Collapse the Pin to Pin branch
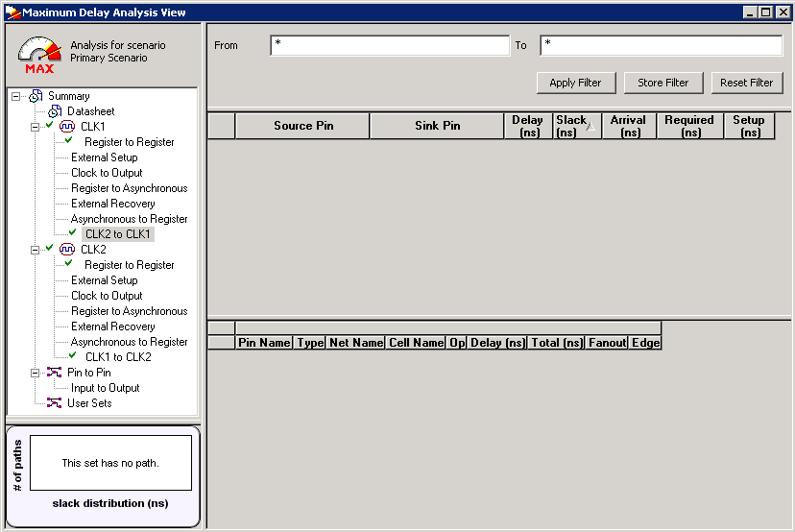This screenshot has height=532, width=795. point(35,373)
